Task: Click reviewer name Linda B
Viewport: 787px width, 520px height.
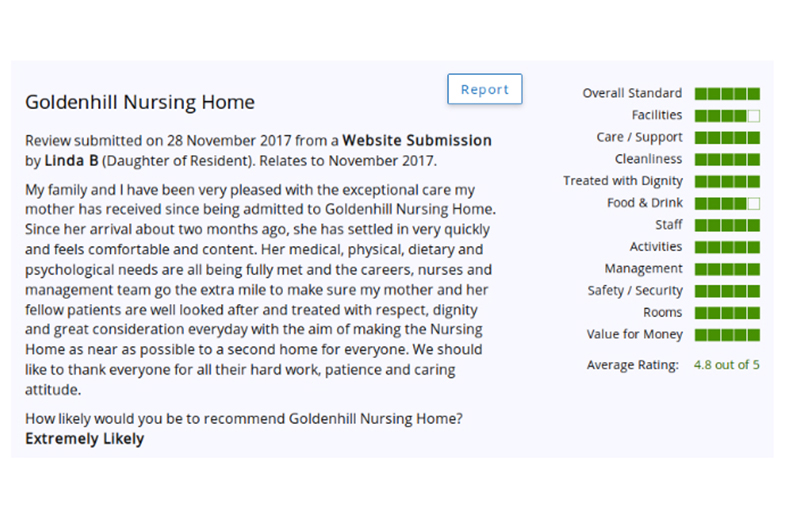Action: point(68,160)
